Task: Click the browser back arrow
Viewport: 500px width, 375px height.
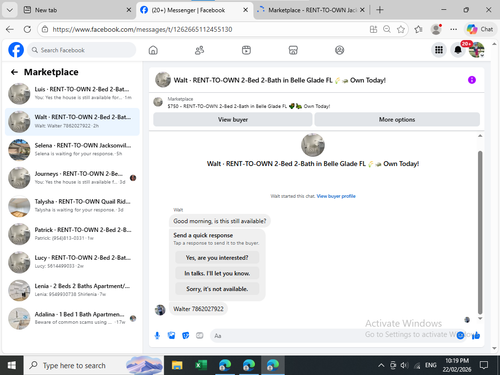Action: click(x=10, y=29)
